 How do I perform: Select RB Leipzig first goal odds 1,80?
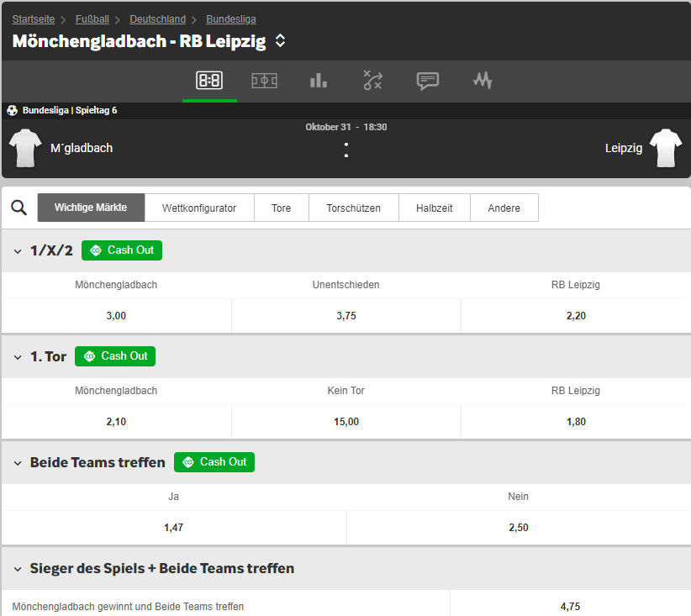click(576, 422)
